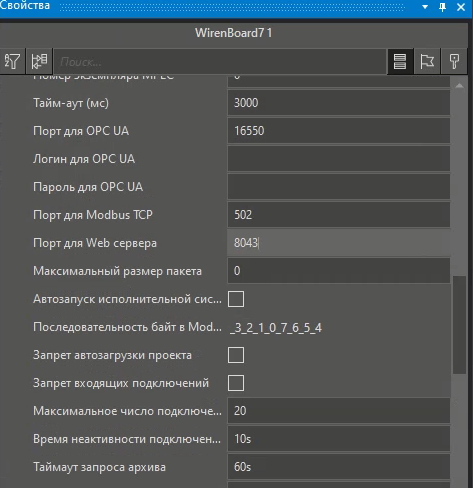The width and height of the screenshot is (473, 488).
Task: Open the Properties panel options arrow
Action: [425, 7]
